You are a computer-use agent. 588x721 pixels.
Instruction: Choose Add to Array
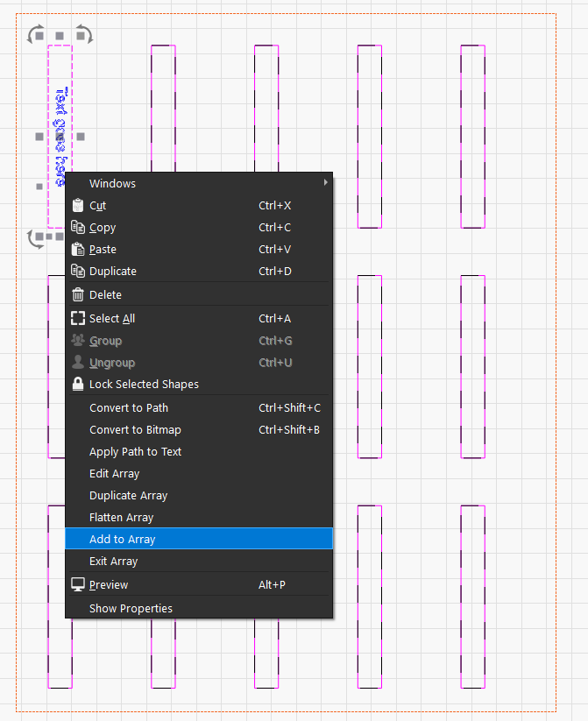(x=123, y=540)
